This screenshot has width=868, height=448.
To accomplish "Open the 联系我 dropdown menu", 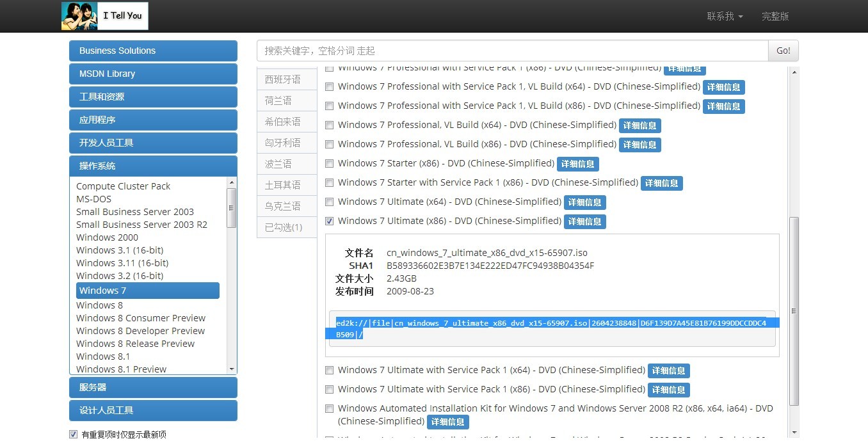I will (725, 16).
